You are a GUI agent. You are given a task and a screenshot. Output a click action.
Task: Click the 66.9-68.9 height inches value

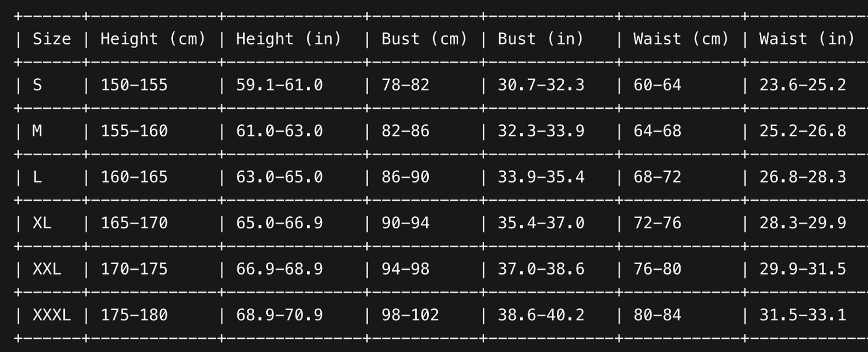[279, 269]
